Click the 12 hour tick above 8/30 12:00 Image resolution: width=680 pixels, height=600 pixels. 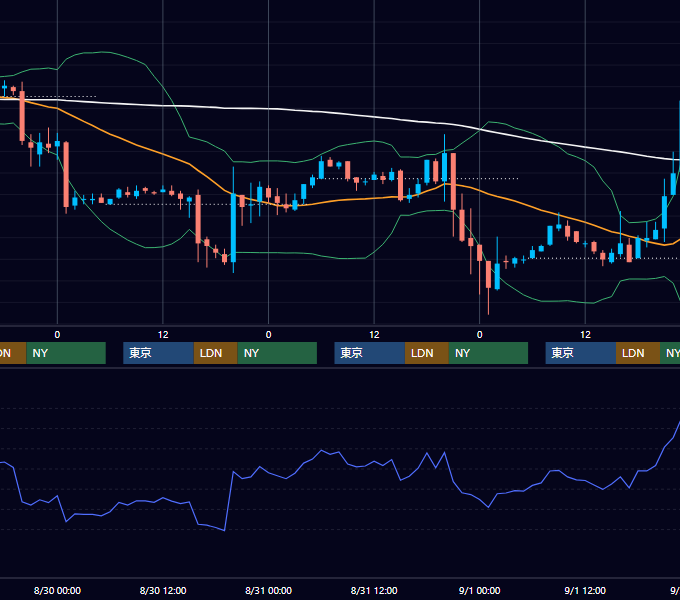[163, 335]
